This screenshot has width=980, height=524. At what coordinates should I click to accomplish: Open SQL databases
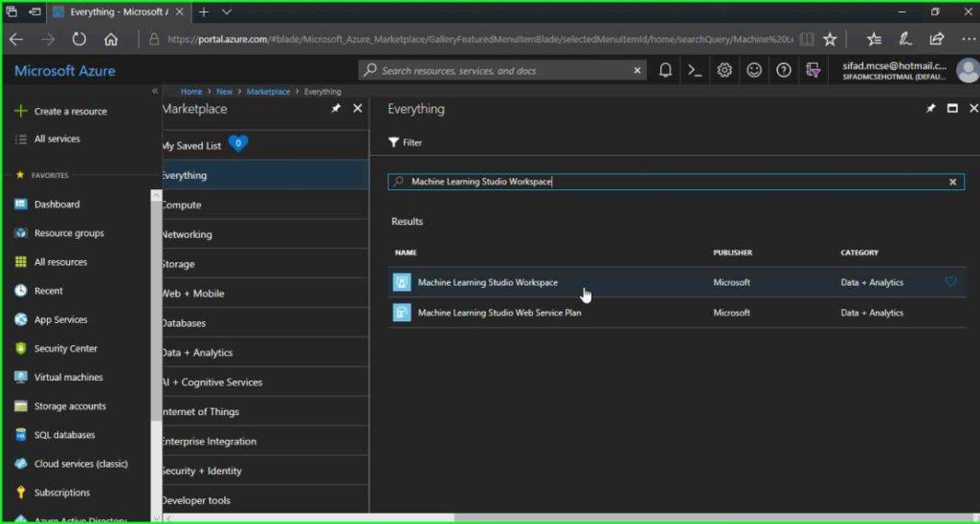click(55, 435)
